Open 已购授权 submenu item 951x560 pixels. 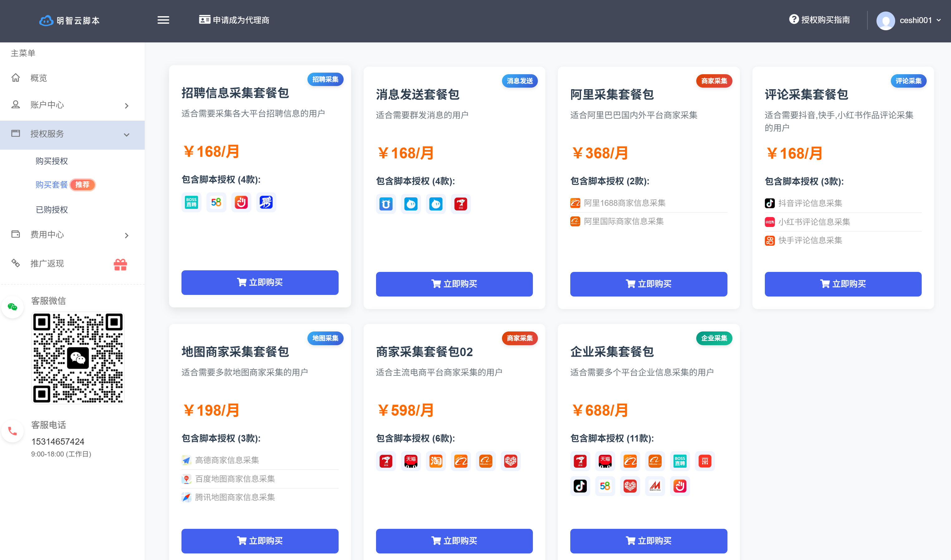click(x=52, y=210)
